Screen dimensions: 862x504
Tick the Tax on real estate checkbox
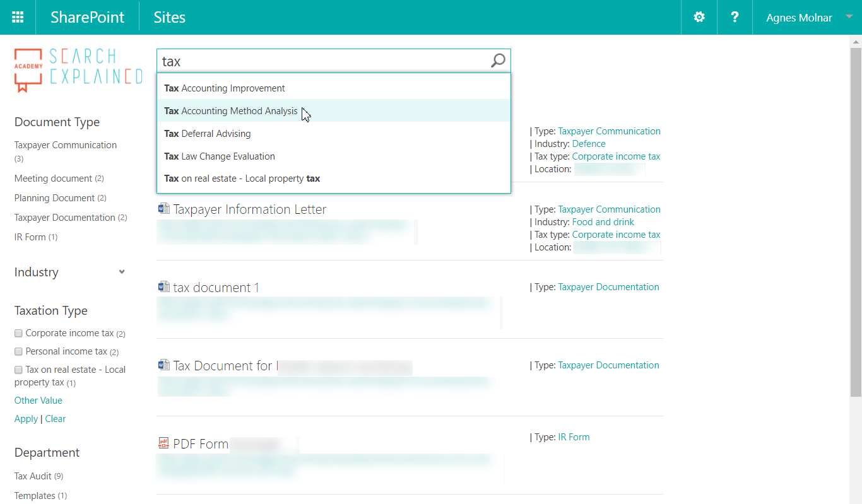pyautogui.click(x=19, y=370)
